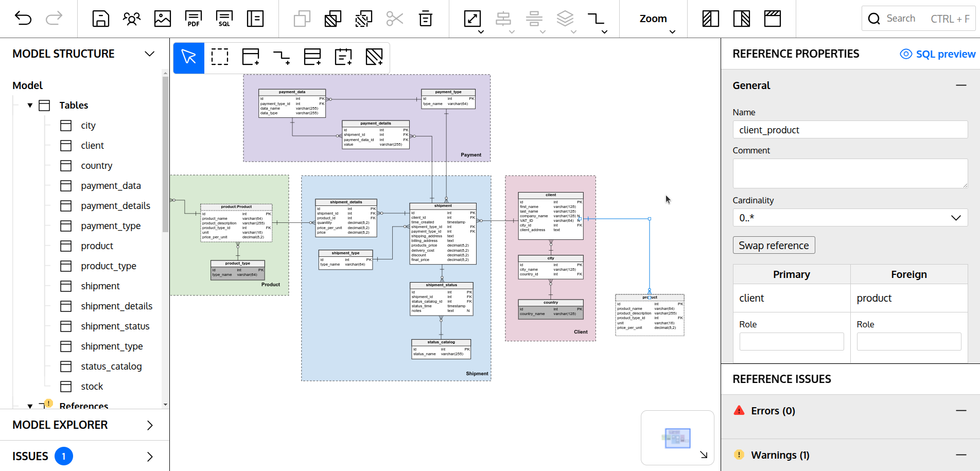Select payment_details in the tree

point(115,206)
